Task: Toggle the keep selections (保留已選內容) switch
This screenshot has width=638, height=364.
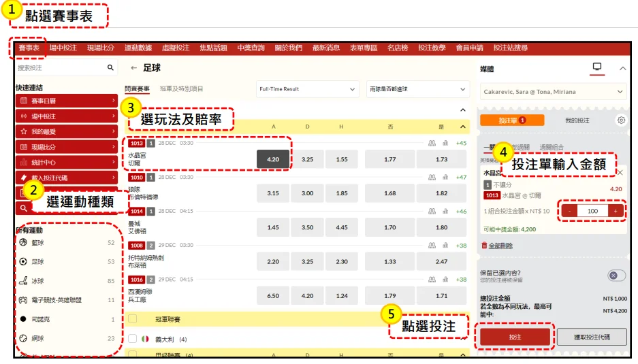Action: (616, 276)
